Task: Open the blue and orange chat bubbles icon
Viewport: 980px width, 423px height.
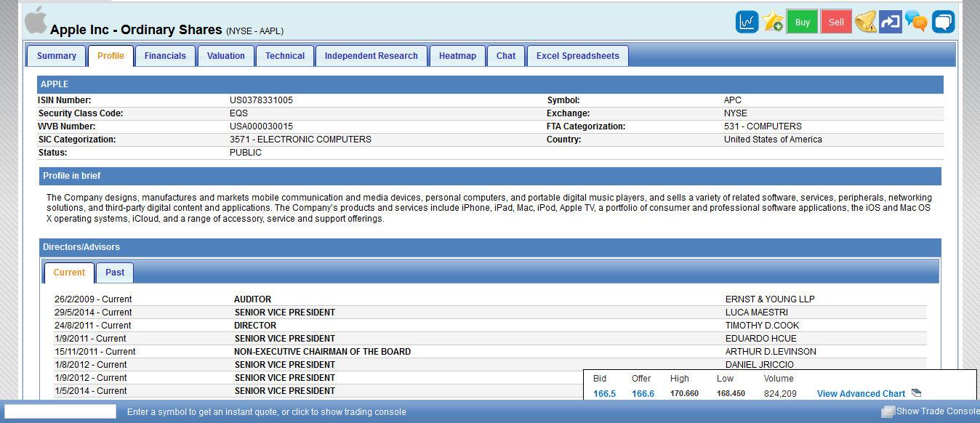Action: [916, 22]
